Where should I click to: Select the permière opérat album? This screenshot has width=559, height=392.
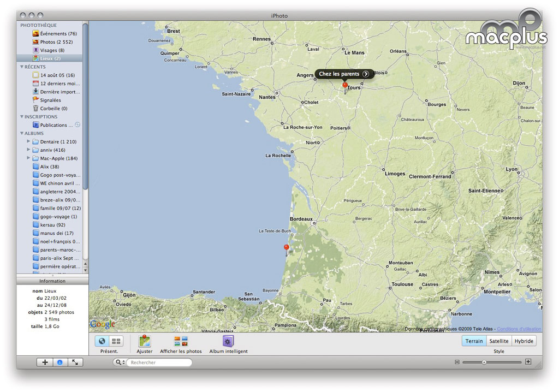(56, 266)
